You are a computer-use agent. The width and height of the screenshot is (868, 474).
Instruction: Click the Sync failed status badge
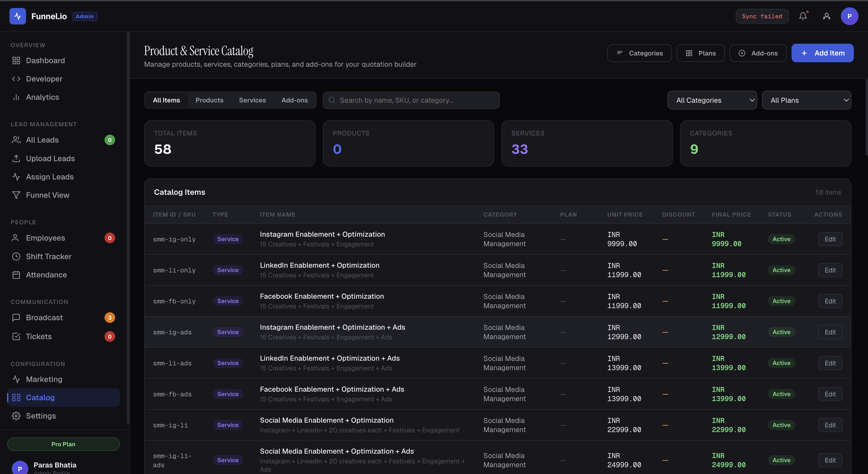pyautogui.click(x=762, y=16)
